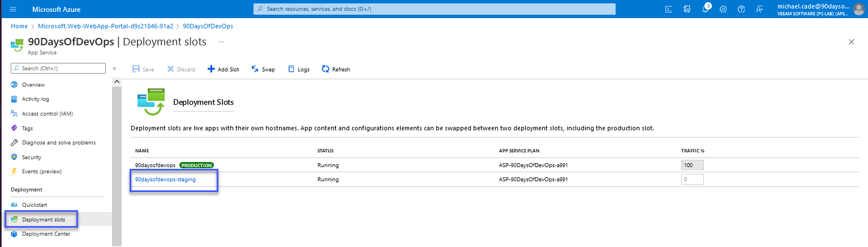Click Add Slot in the toolbar

(x=223, y=69)
